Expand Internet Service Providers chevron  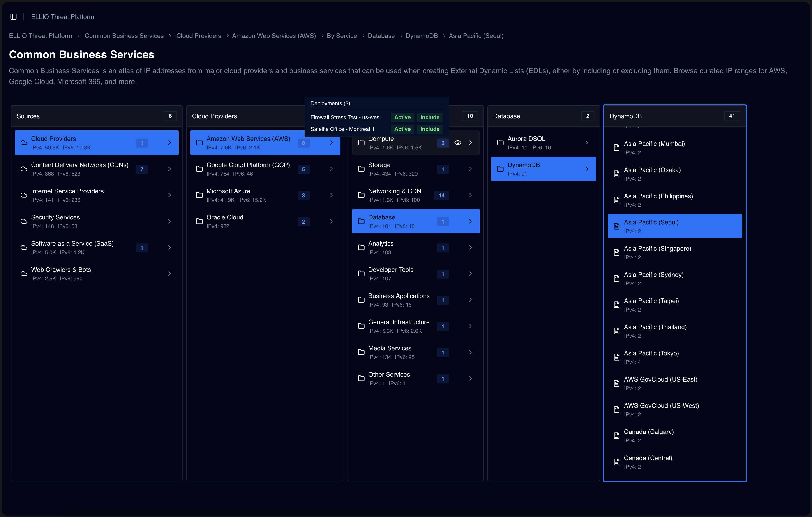pyautogui.click(x=170, y=195)
